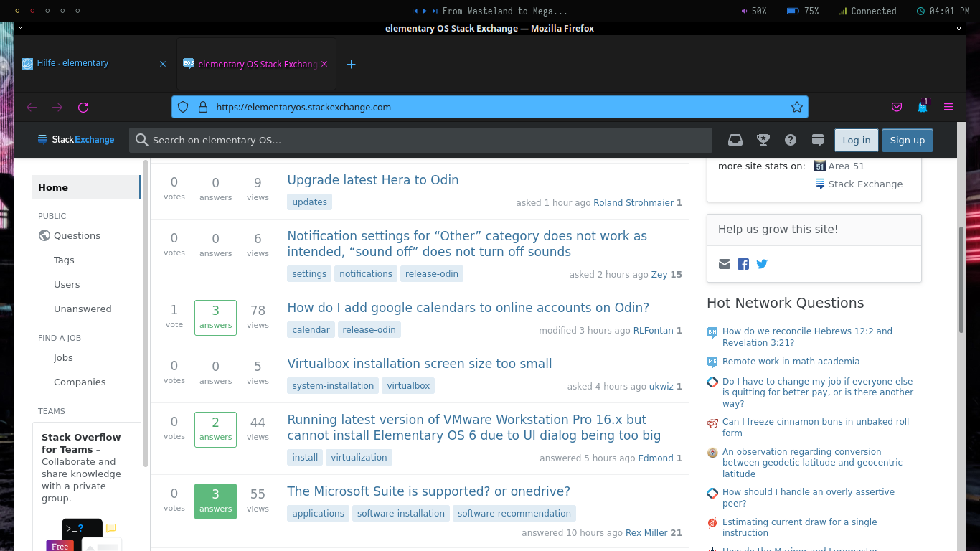980x551 pixels.
Task: Click the 3 answers box for Microsoft Suite
Action: pyautogui.click(x=215, y=501)
